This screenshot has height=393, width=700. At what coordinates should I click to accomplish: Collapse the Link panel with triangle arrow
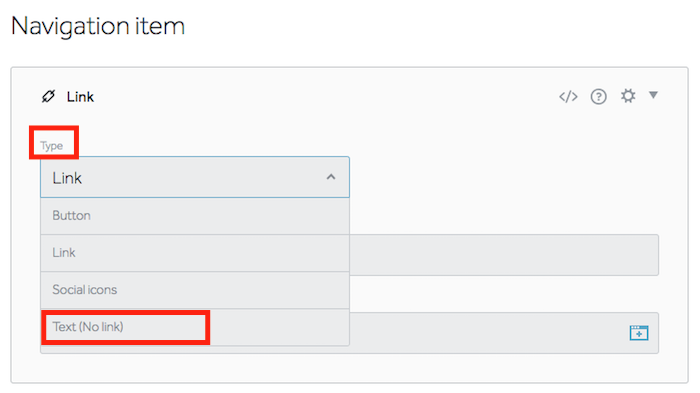(x=653, y=95)
